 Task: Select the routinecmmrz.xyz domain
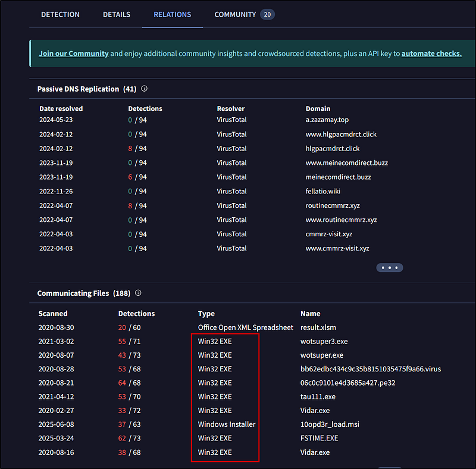click(333, 205)
